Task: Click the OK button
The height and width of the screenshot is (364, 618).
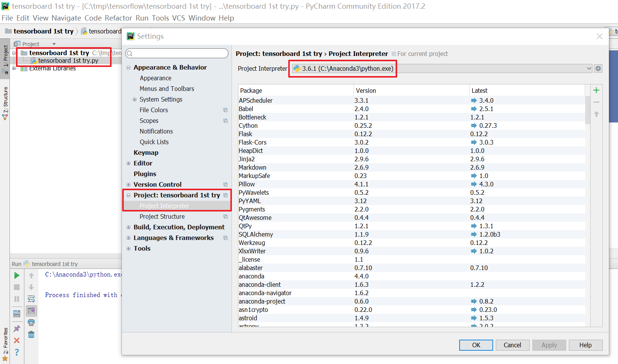Action: click(x=476, y=345)
